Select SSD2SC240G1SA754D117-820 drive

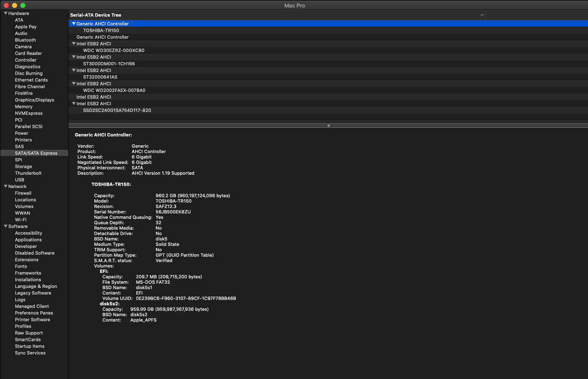(x=117, y=110)
